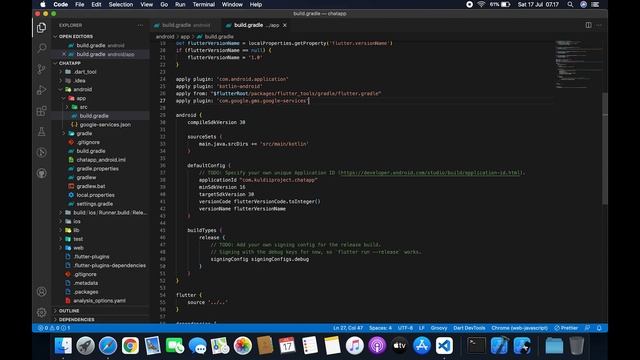Open Dart DevTools from status bar

click(x=469, y=328)
